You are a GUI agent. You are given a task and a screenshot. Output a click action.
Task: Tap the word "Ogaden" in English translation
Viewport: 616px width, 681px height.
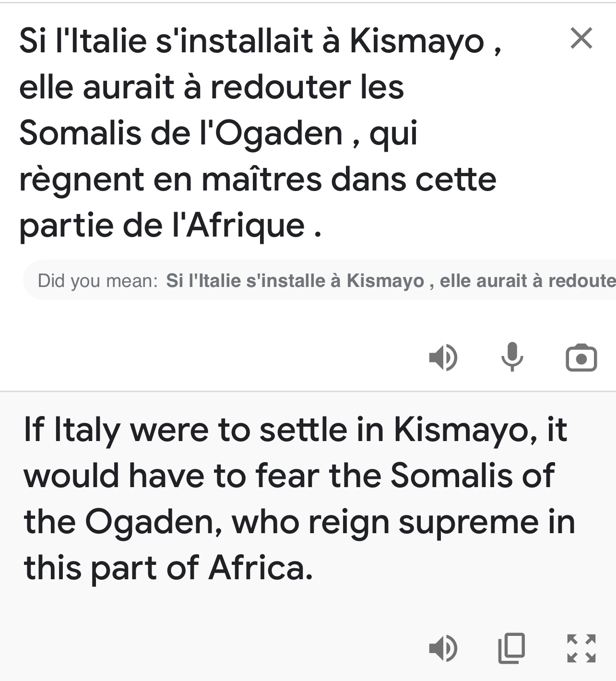point(154,523)
